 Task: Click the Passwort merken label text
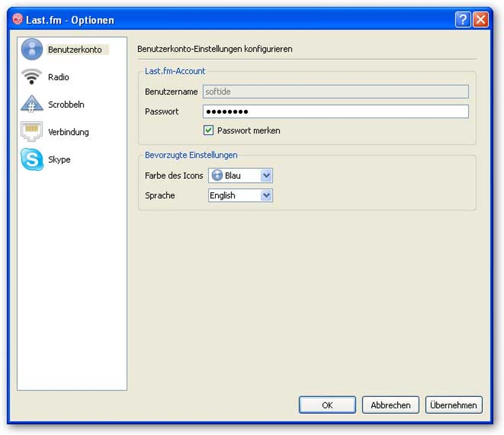click(249, 130)
